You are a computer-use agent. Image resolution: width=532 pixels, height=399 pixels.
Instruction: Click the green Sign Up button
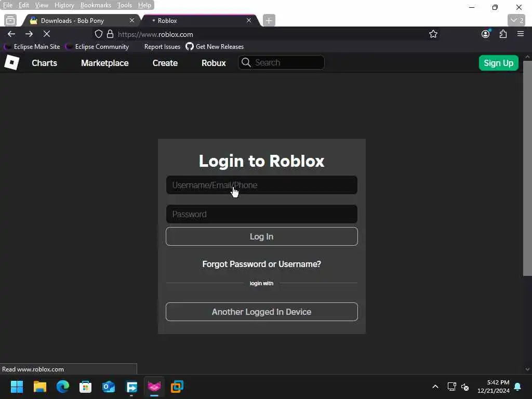click(x=498, y=63)
